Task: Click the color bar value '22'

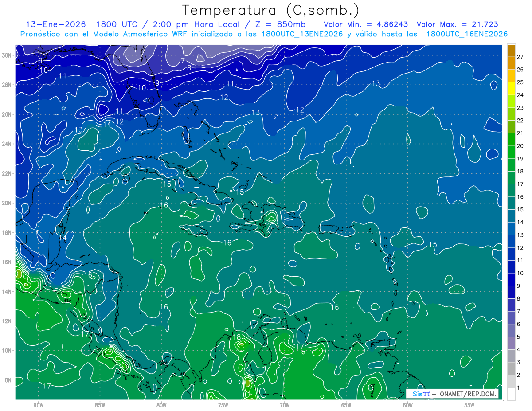Action: point(520,120)
